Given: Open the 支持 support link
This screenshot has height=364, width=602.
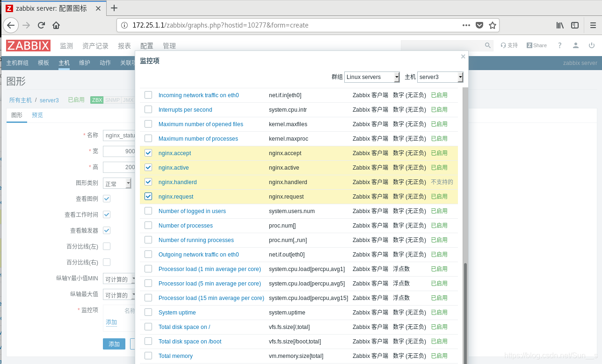Looking at the screenshot, I should click(x=509, y=45).
